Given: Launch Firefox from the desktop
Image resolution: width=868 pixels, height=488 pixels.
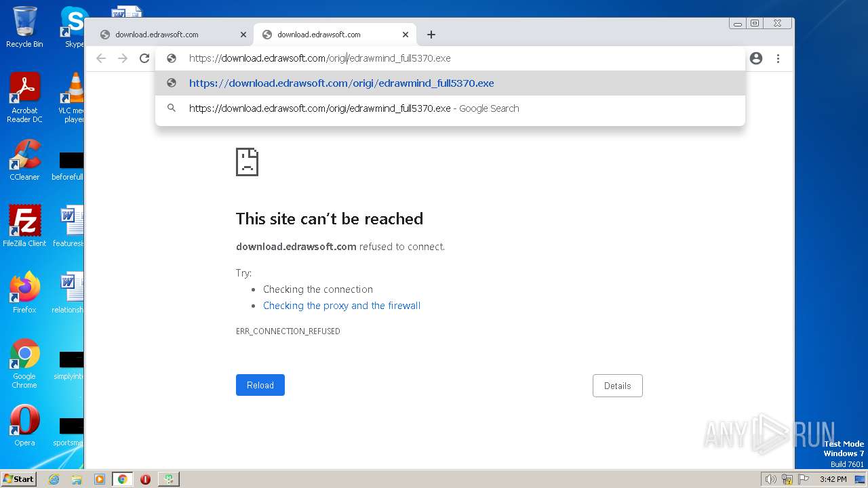Looking at the screenshot, I should [24, 293].
